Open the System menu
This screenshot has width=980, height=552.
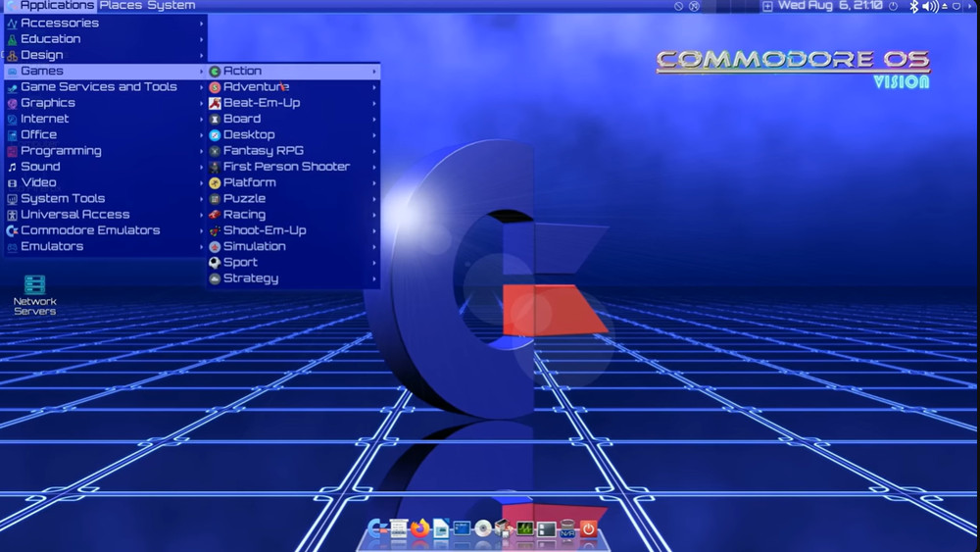click(x=171, y=6)
